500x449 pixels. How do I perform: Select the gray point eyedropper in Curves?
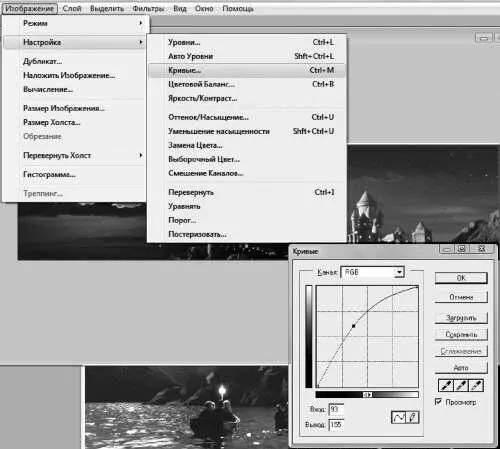[x=461, y=385]
